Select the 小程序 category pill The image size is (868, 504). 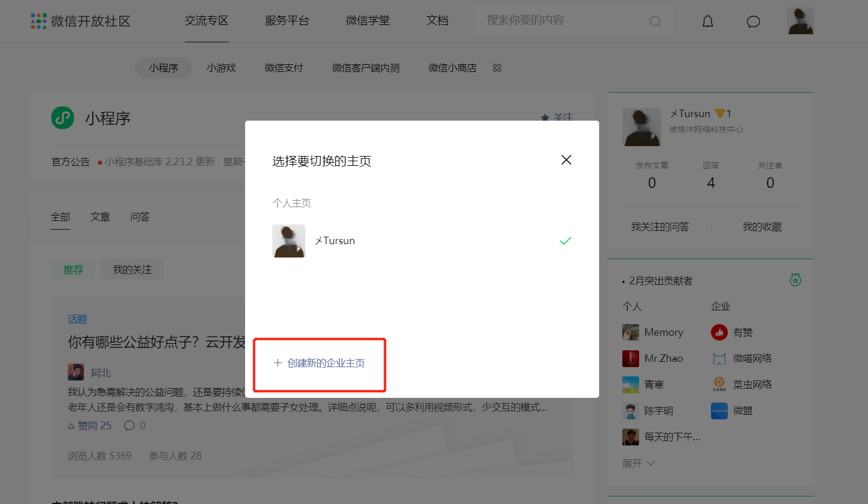(163, 68)
